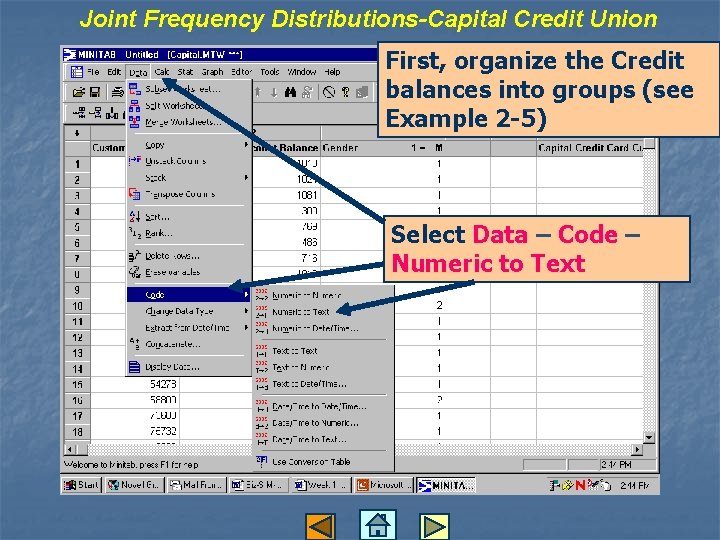
Task: Click the MINITAB title bar logo icon
Action: [70, 55]
